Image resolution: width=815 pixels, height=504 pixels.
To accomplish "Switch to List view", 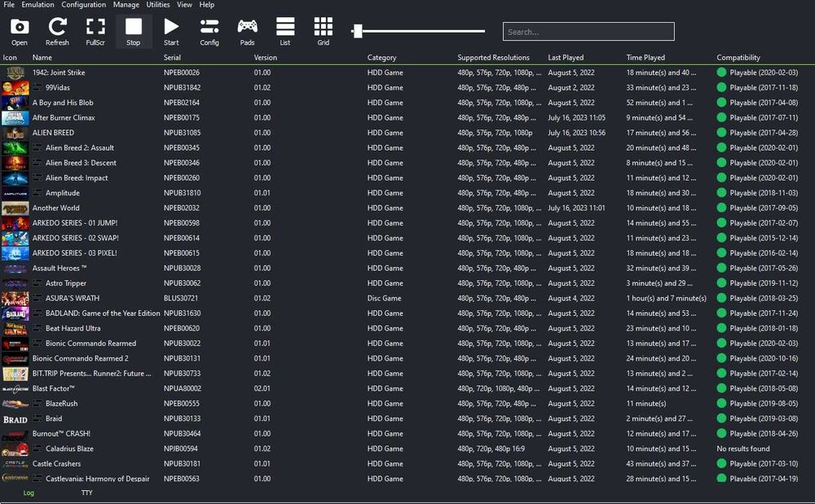I will 285,31.
